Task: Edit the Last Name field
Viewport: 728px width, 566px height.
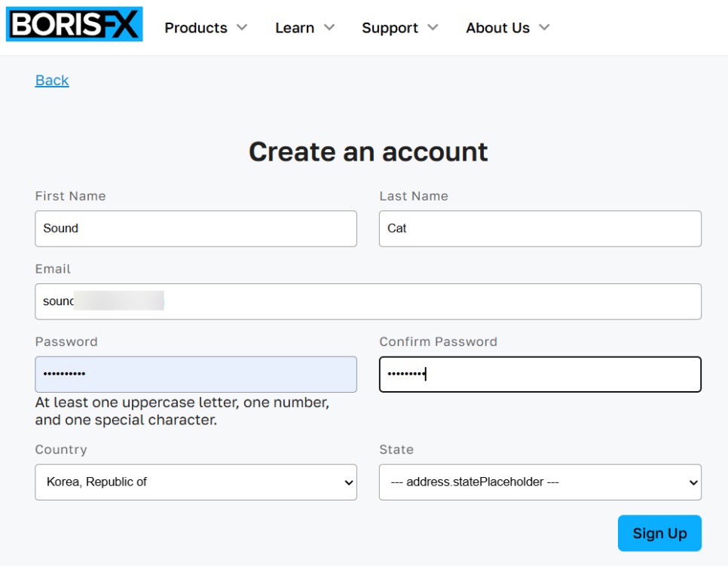Action: coord(540,228)
